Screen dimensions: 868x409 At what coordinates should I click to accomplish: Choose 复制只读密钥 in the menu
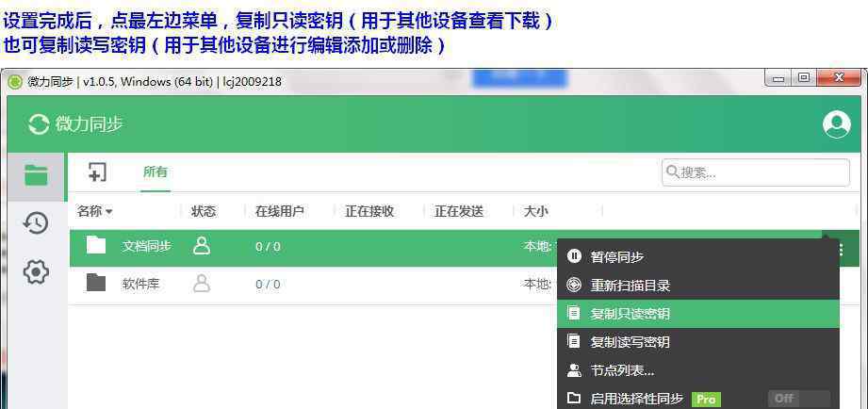point(698,314)
